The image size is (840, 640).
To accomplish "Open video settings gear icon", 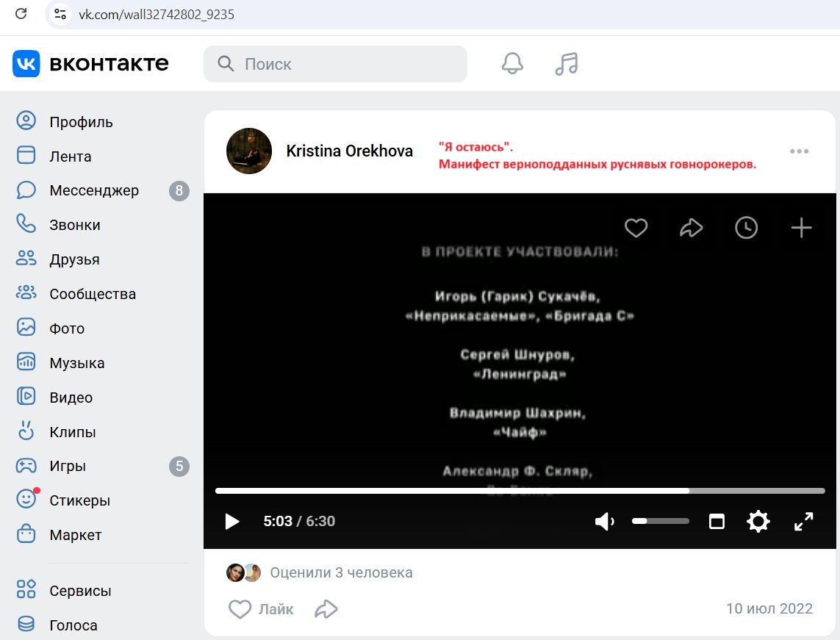I will tap(758, 522).
